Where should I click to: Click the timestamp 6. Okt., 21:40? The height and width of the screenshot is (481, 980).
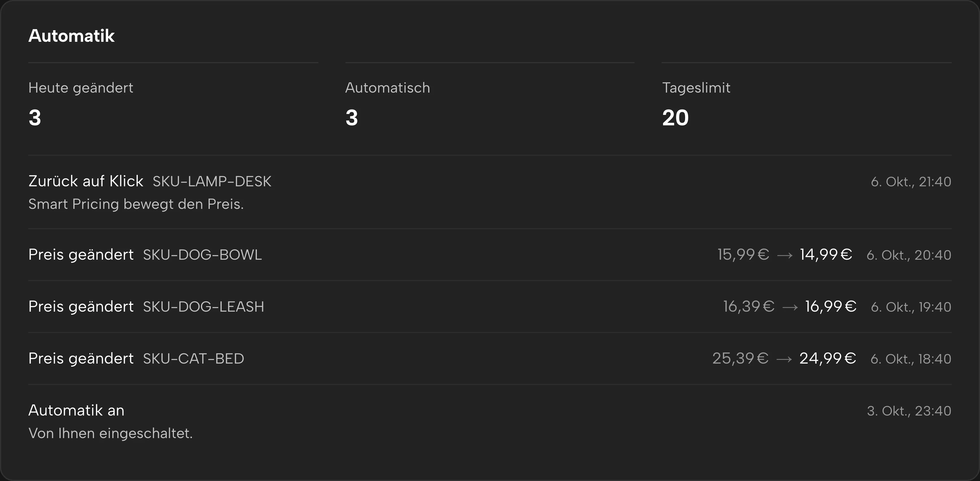pos(911,182)
